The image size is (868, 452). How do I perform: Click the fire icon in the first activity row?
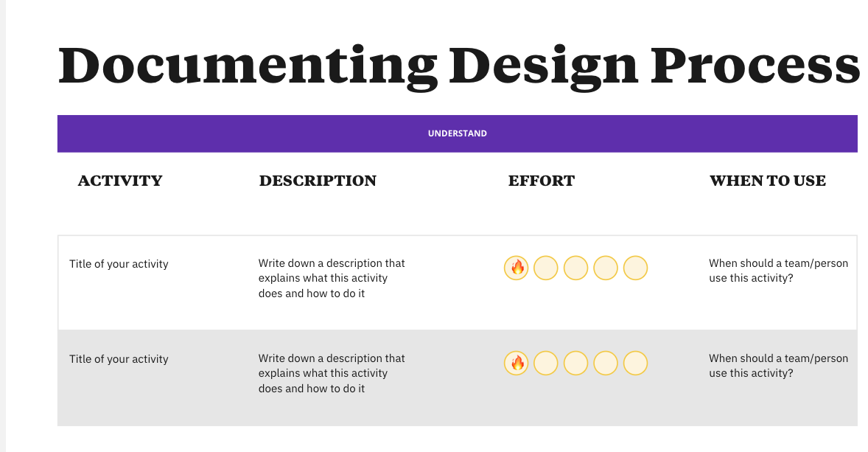(517, 268)
